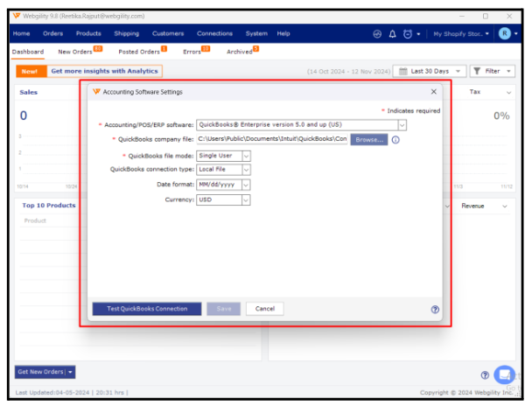Open the Date format dropdown
532x406 pixels.
tap(246, 185)
